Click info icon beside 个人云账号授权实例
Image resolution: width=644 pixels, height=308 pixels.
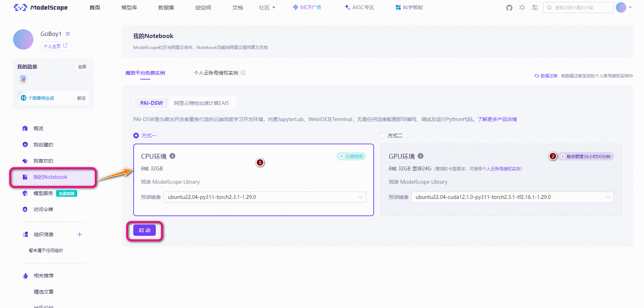[x=243, y=73]
